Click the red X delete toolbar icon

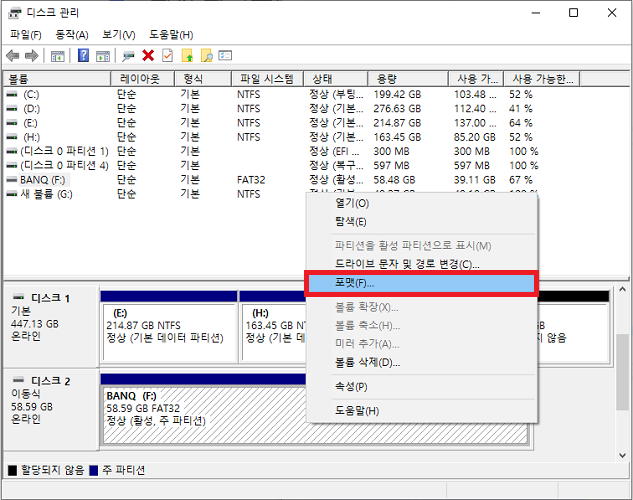[x=148, y=56]
